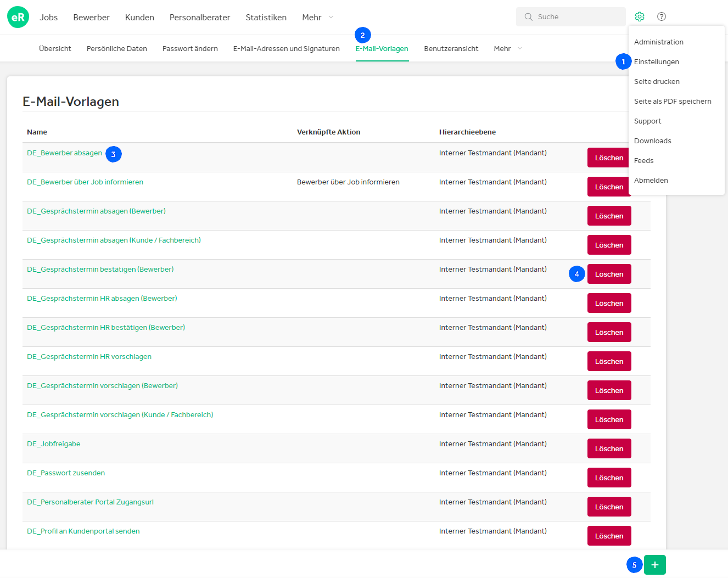Open Support from the settings menu

(648, 121)
